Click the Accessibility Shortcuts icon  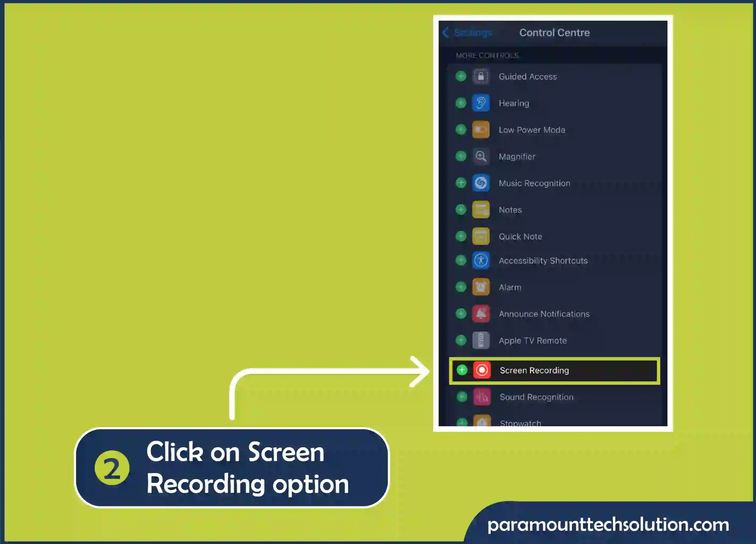click(481, 260)
